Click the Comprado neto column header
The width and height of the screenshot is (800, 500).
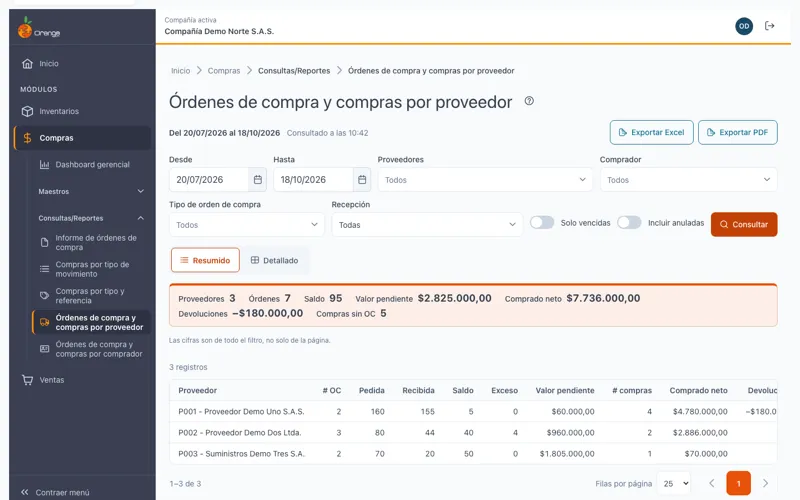(698, 390)
